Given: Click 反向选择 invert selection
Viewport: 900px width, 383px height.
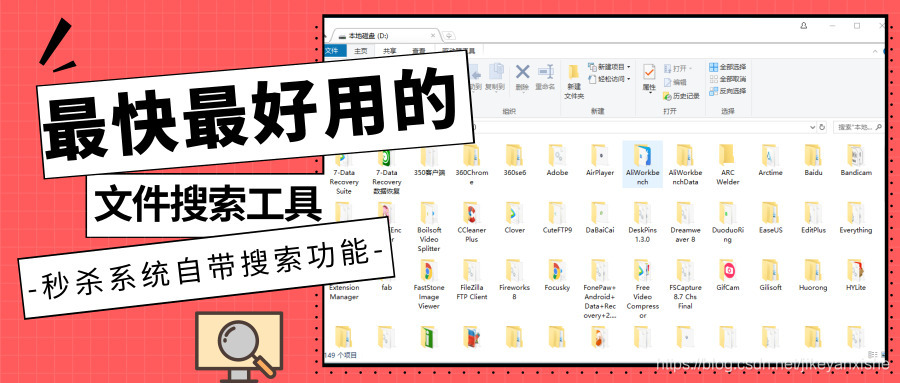Looking at the screenshot, I should point(727,91).
